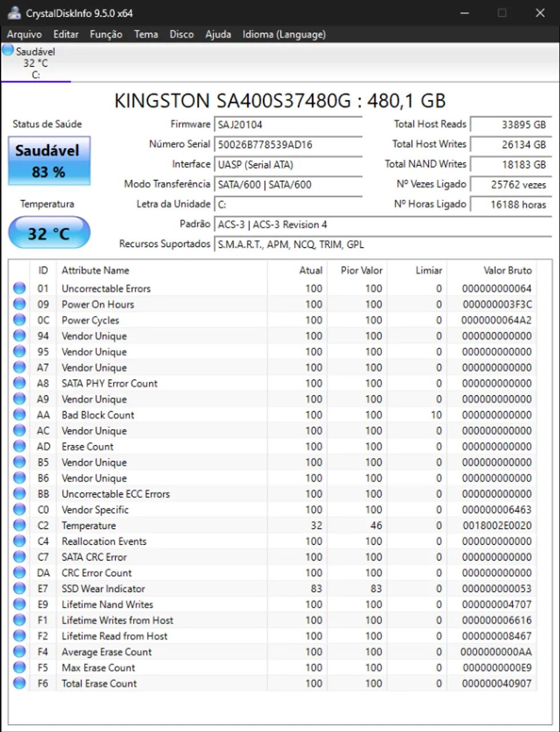Click Total NAND Writes value 18183 GB
The height and width of the screenshot is (732, 560).
pos(511,165)
